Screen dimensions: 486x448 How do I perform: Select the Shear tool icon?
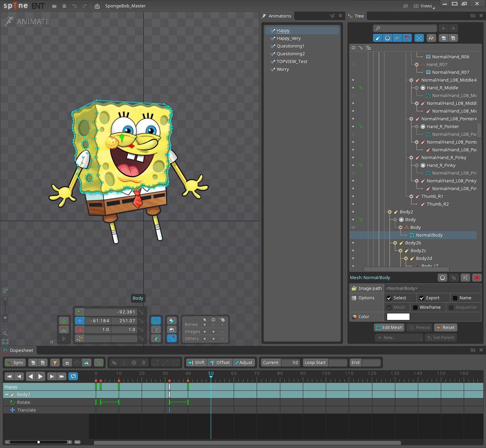click(x=80, y=338)
